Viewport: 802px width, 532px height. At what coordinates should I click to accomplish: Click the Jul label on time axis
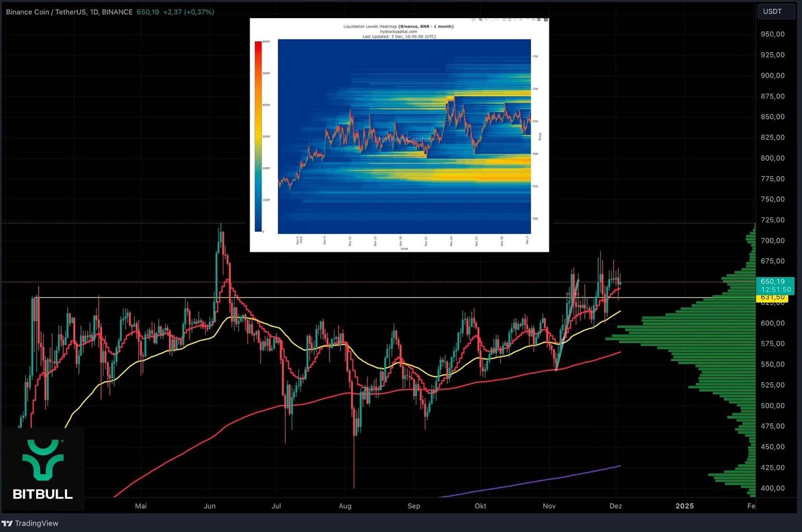coord(276,506)
